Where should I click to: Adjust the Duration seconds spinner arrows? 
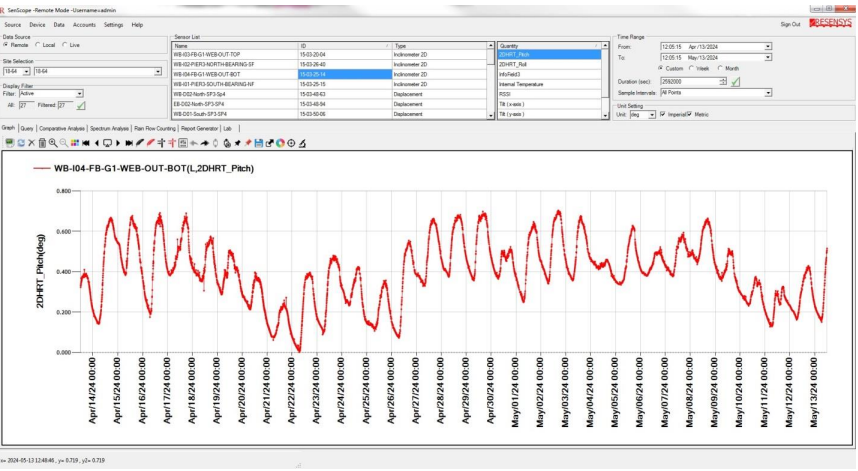723,82
